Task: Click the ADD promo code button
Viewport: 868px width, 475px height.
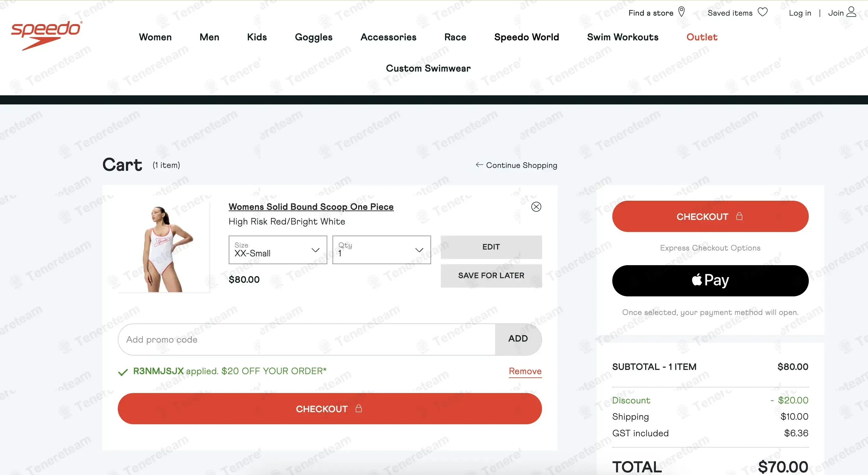Action: pyautogui.click(x=518, y=339)
